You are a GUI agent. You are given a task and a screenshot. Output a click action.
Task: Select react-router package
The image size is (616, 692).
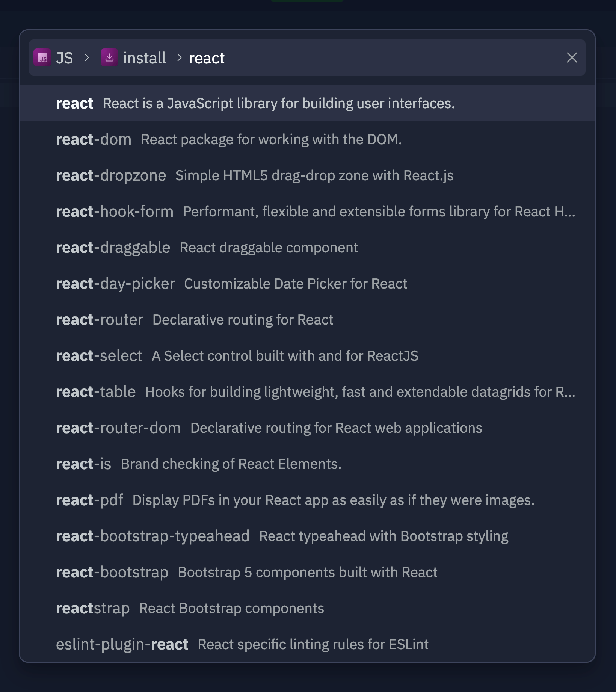point(307,319)
